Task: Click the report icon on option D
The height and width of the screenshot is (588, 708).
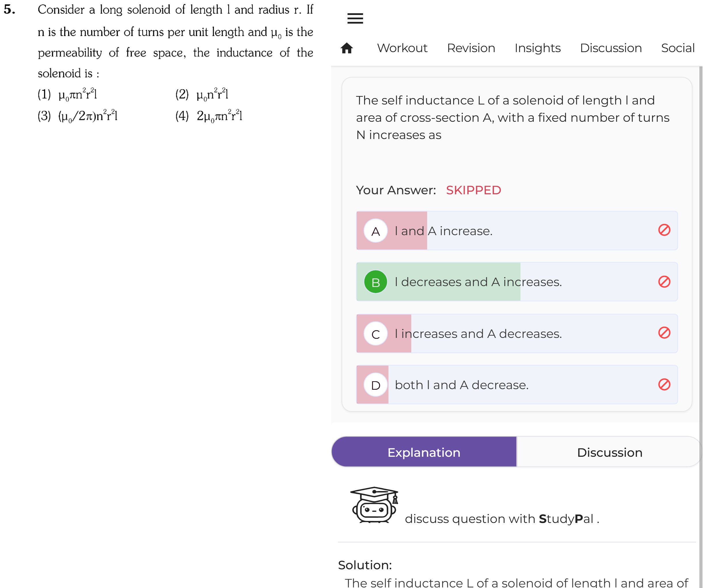Action: click(664, 384)
